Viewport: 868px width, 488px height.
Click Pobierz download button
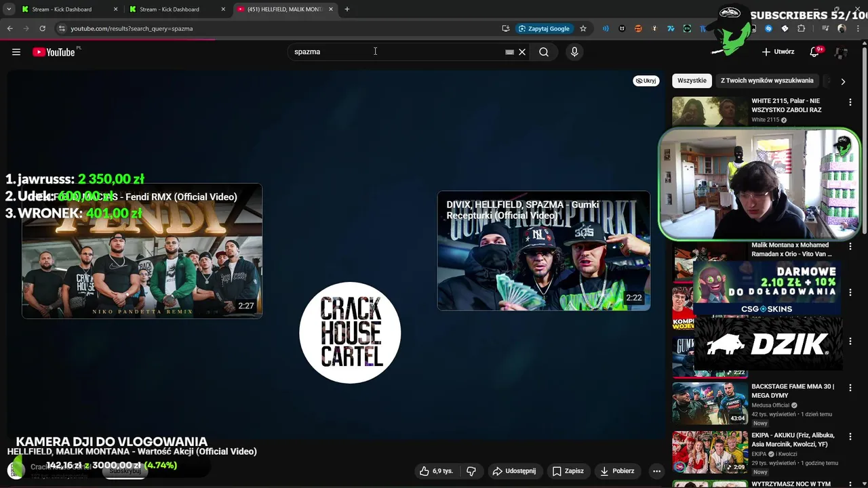[x=617, y=471]
